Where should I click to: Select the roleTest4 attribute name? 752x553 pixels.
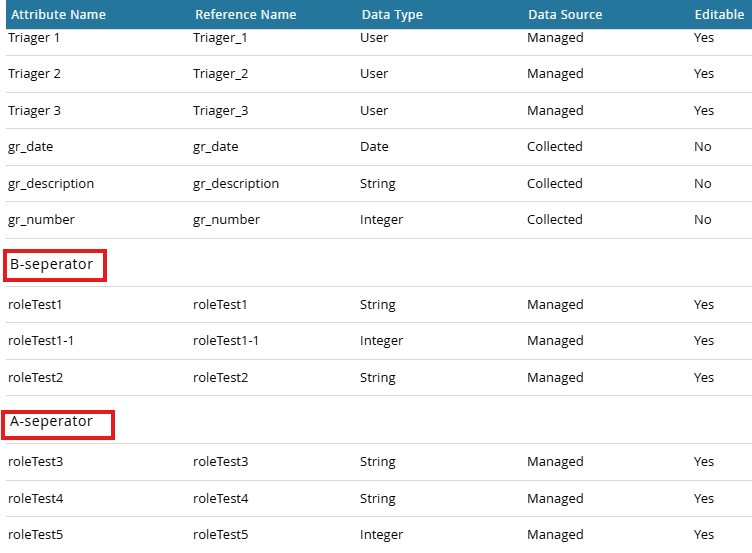35,499
